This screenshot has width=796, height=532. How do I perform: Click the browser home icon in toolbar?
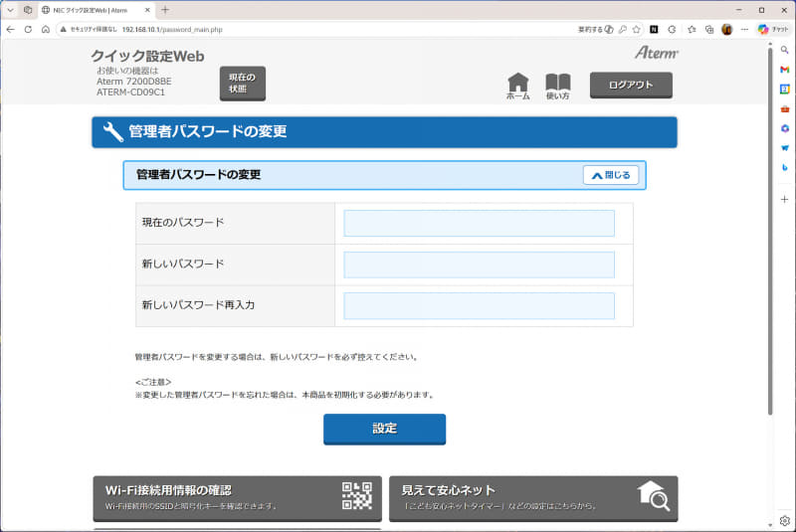pyautogui.click(x=46, y=30)
